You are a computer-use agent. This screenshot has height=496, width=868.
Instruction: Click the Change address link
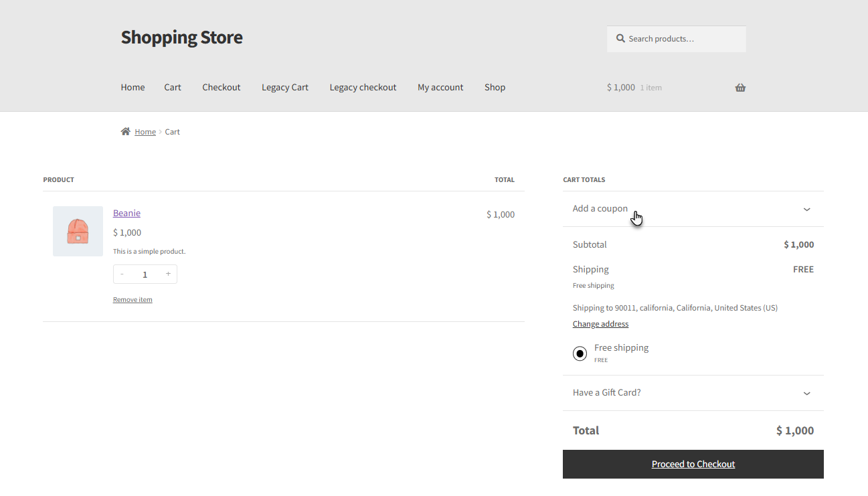point(600,324)
